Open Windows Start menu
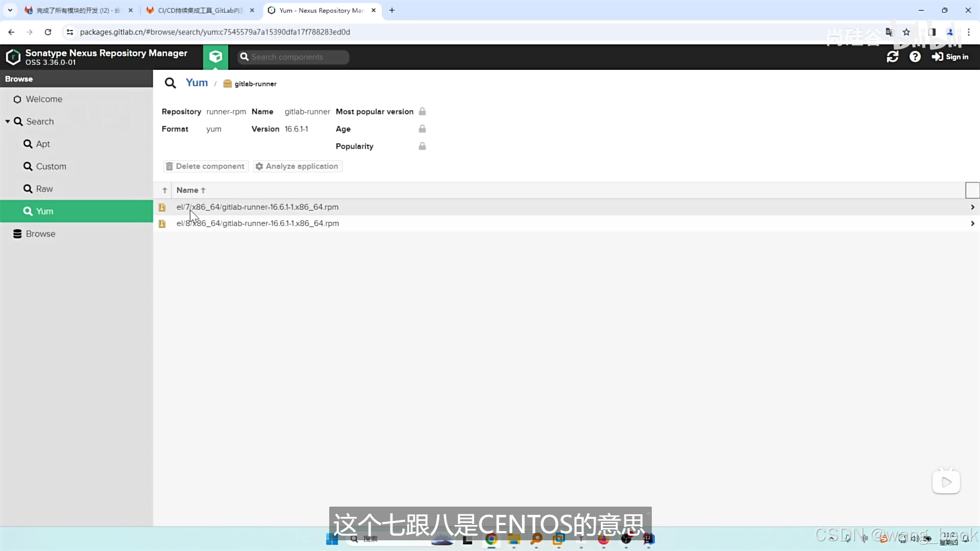Image resolution: width=980 pixels, height=551 pixels. point(332,539)
